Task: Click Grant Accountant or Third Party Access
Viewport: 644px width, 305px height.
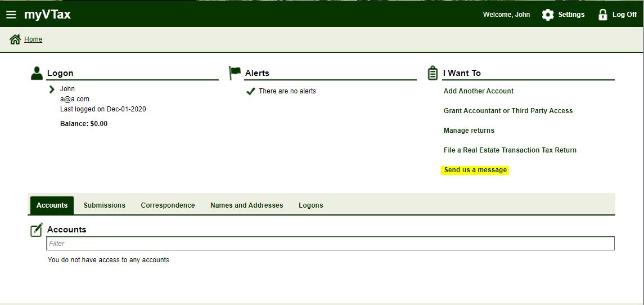Action: tap(508, 110)
